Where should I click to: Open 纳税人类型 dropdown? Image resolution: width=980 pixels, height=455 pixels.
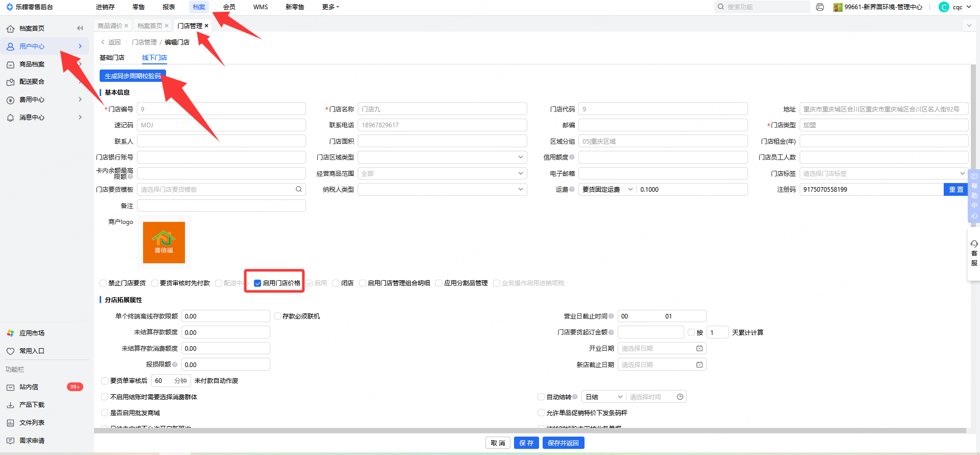442,189
